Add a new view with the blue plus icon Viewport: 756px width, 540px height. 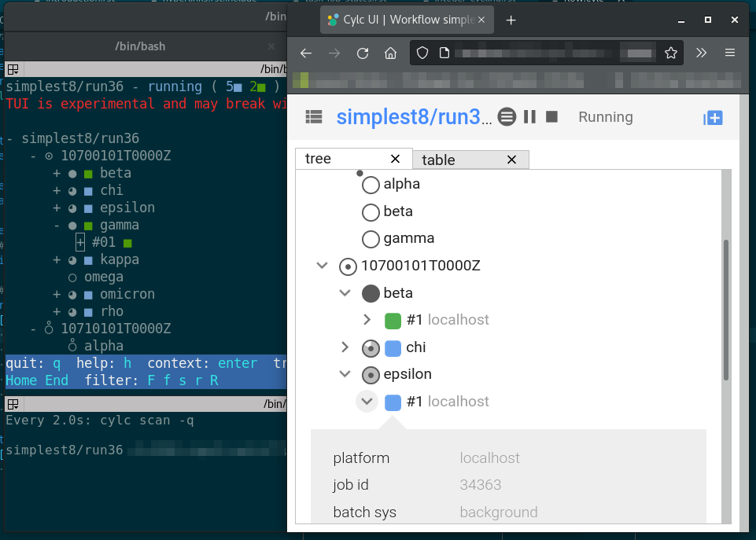tap(712, 117)
